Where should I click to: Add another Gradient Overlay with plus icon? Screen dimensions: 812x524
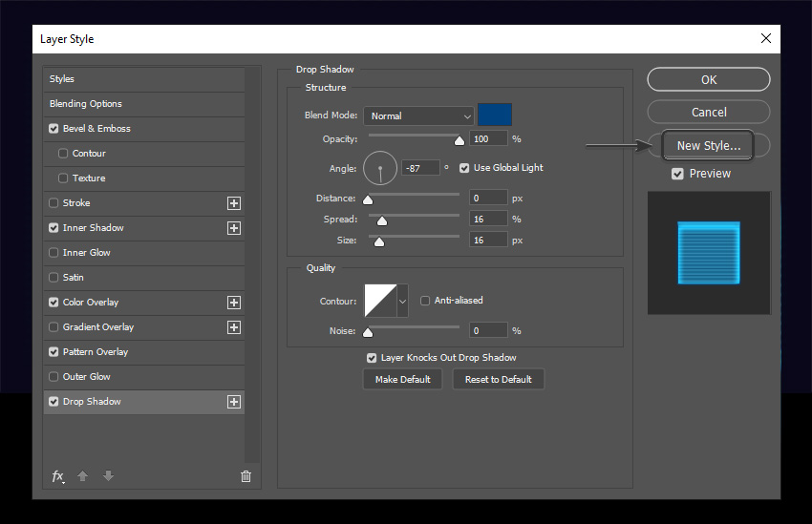[x=234, y=327]
